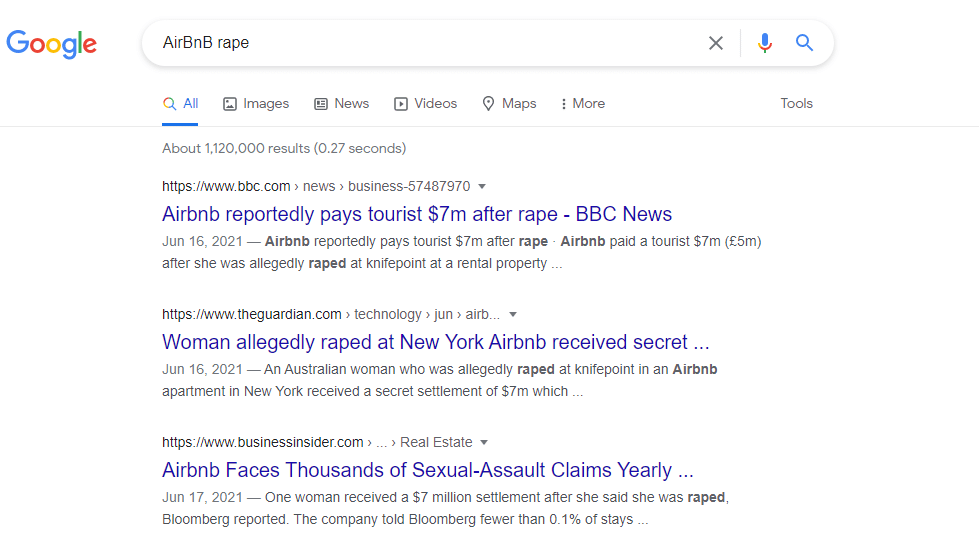This screenshot has height=555, width=979.
Task: Click the theguardian.com URL breadcrumb
Action: pyautogui.click(x=331, y=314)
